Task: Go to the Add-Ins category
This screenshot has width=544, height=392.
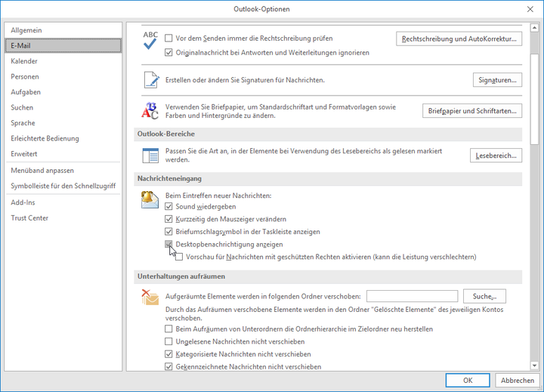Action: [x=63, y=202]
